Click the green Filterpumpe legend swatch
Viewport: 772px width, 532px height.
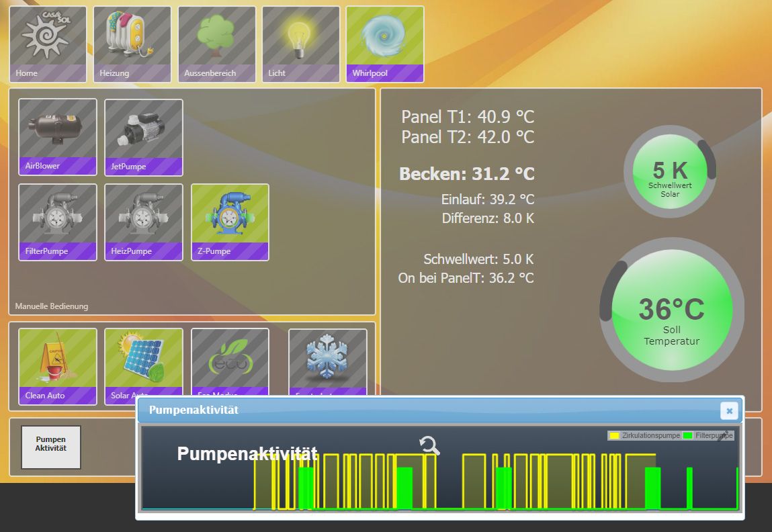pos(688,435)
